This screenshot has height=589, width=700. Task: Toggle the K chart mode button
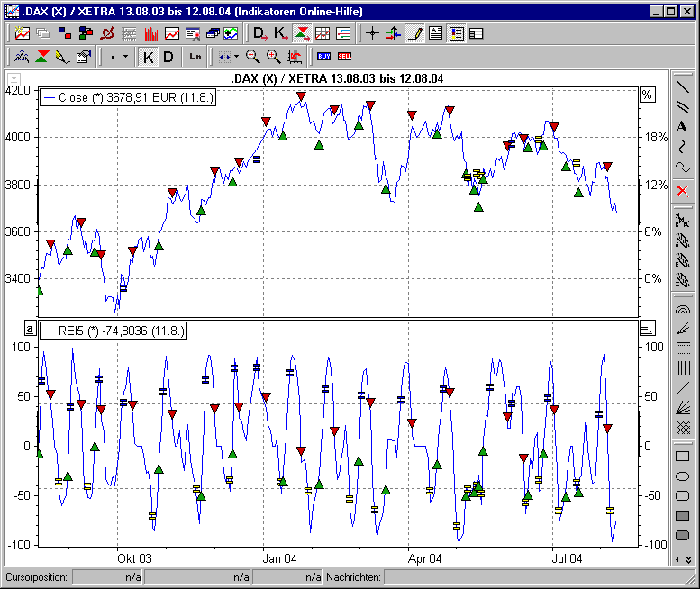pyautogui.click(x=149, y=57)
